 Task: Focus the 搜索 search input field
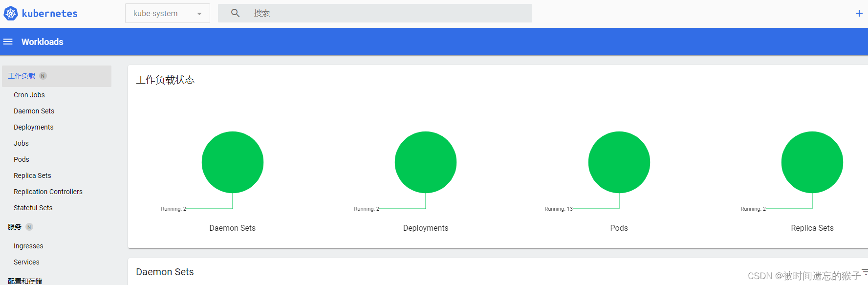(375, 13)
